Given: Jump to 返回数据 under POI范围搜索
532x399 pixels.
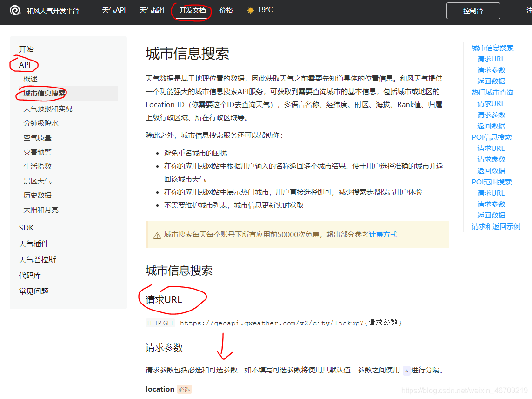Looking at the screenshot, I should click(491, 215).
